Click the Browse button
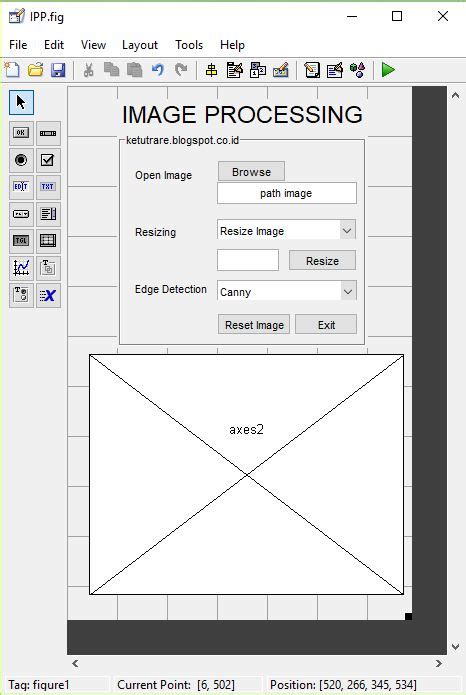The width and height of the screenshot is (466, 695). (251, 172)
